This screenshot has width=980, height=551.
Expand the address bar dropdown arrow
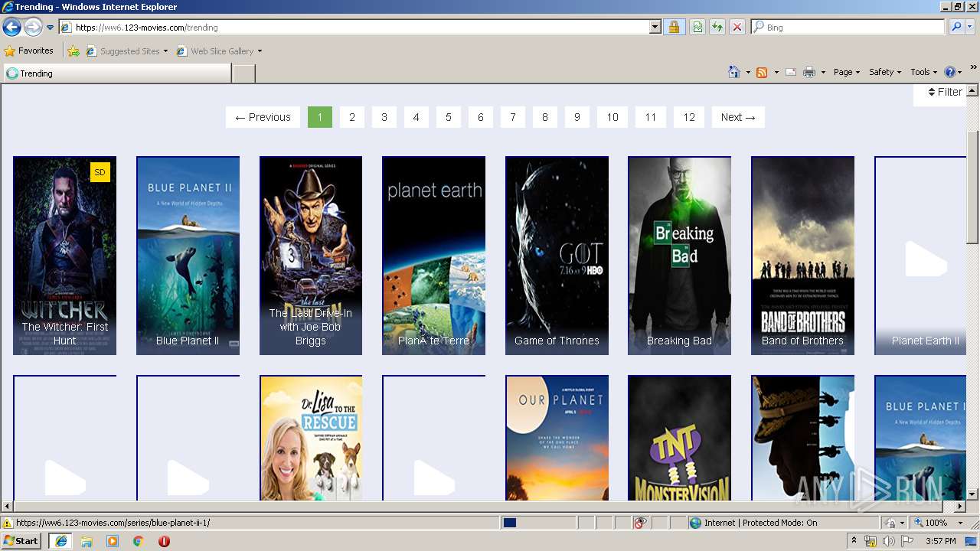click(655, 27)
